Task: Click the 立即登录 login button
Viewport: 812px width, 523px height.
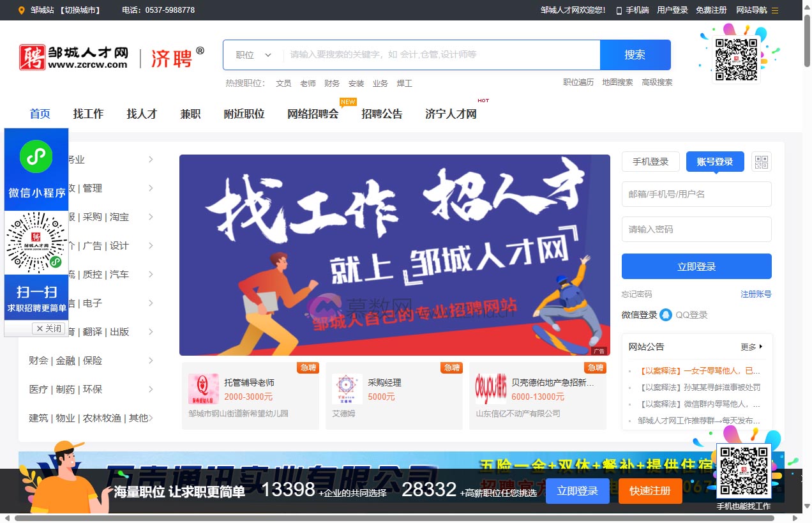Action: pyautogui.click(x=696, y=266)
